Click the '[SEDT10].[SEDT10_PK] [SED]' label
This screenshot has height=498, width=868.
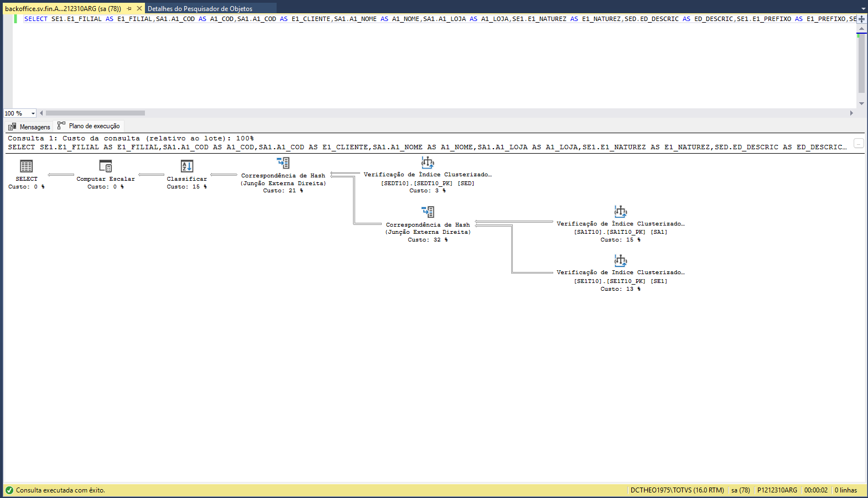click(428, 183)
